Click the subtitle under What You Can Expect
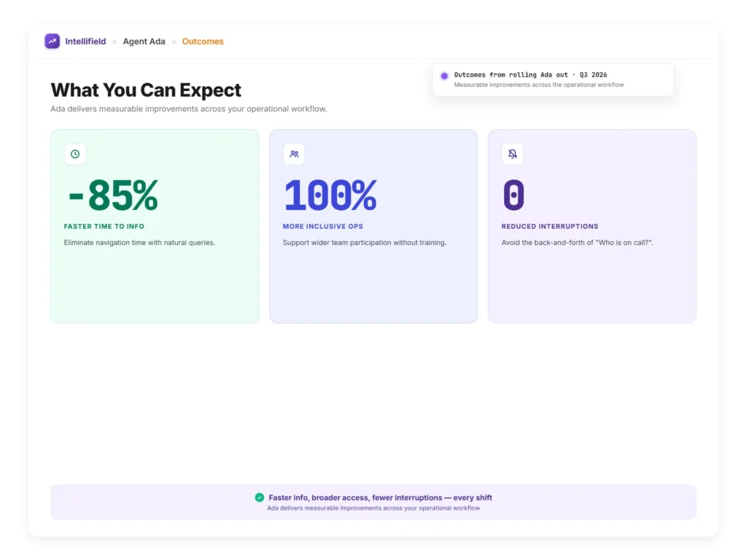 point(189,109)
